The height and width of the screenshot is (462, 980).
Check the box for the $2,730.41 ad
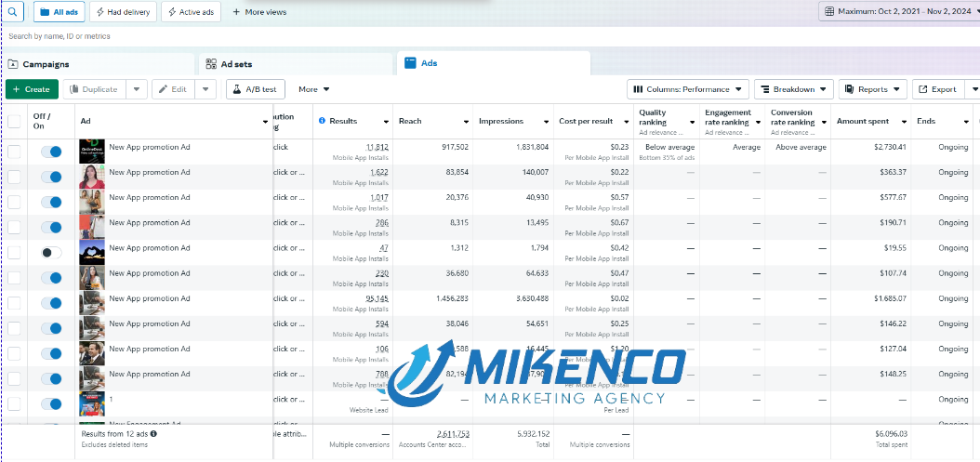click(x=14, y=152)
